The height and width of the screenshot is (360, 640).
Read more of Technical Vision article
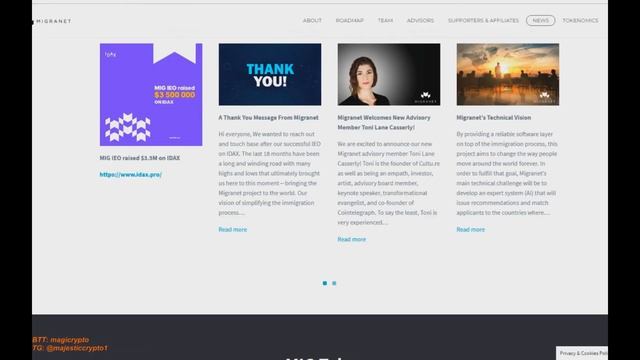pyautogui.click(x=471, y=229)
